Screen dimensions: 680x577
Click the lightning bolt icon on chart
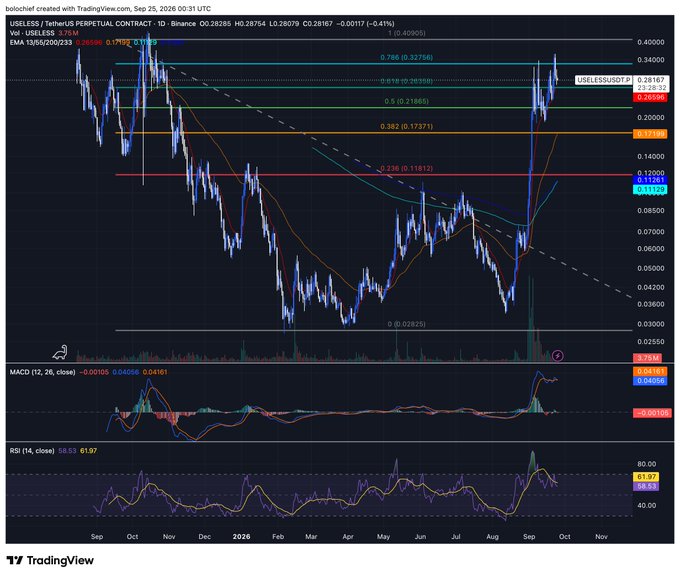coord(558,356)
